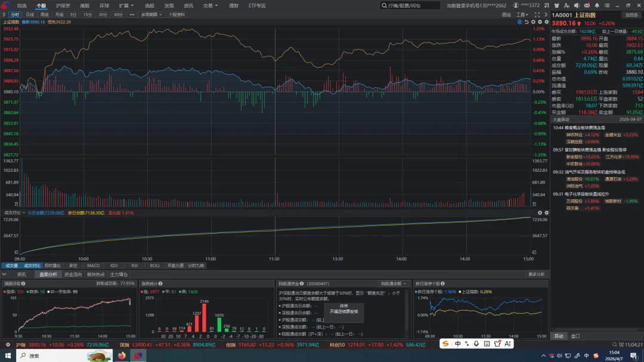This screenshot has width=644, height=362.
Task: Click the 更多分析 link
Action: click(x=537, y=274)
